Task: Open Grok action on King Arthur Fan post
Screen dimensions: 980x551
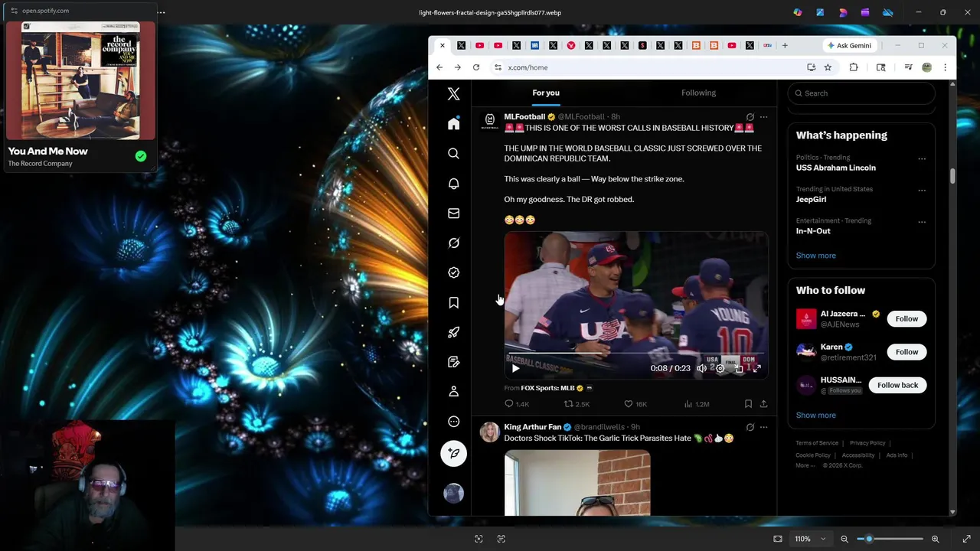Action: (x=750, y=427)
